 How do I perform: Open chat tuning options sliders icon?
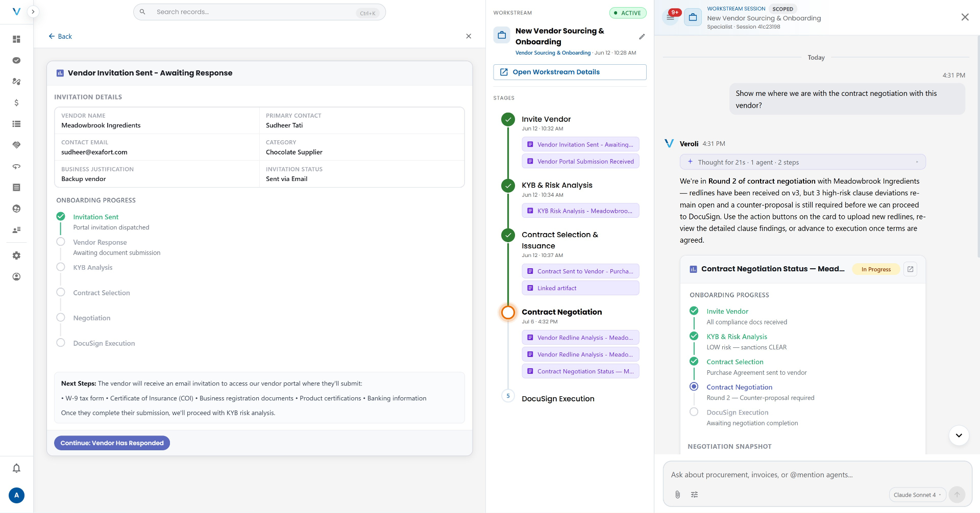(694, 495)
